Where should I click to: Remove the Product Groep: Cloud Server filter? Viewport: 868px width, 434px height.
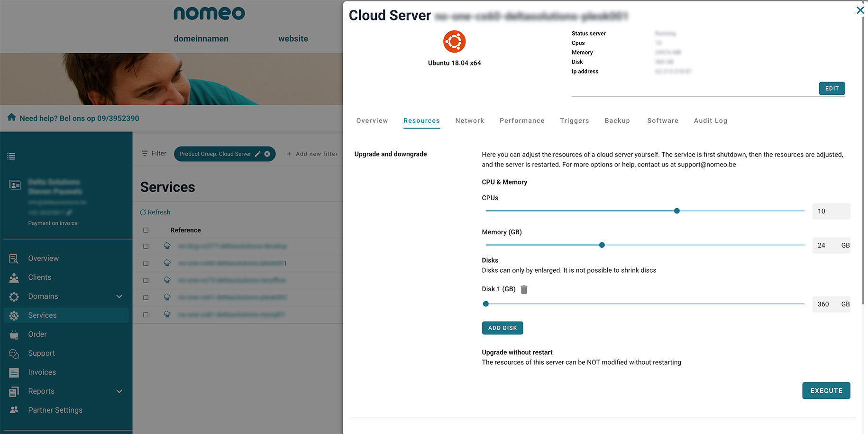click(267, 154)
